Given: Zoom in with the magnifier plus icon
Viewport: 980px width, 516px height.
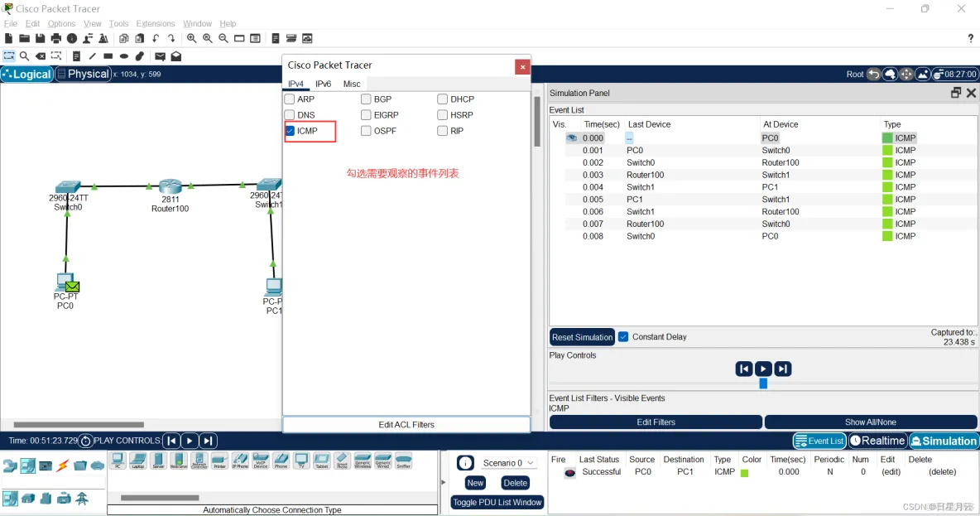Looking at the screenshot, I should pos(191,39).
